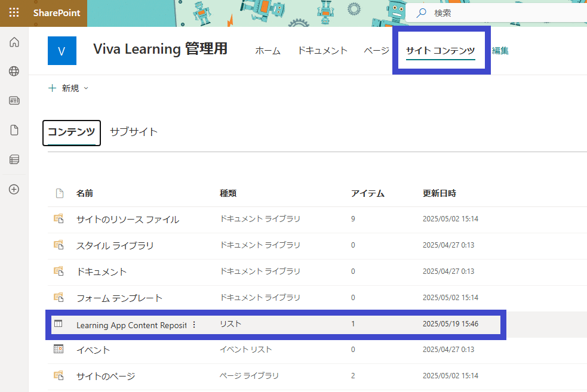Click the Viva Learning site logo tile

[62, 51]
